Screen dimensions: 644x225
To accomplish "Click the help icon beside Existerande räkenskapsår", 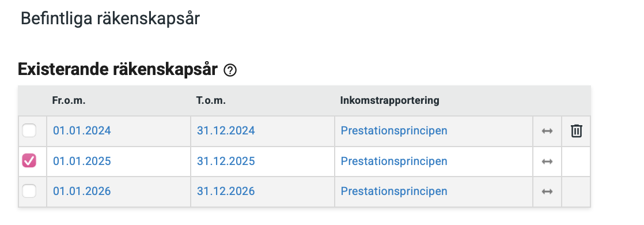I will coord(230,71).
